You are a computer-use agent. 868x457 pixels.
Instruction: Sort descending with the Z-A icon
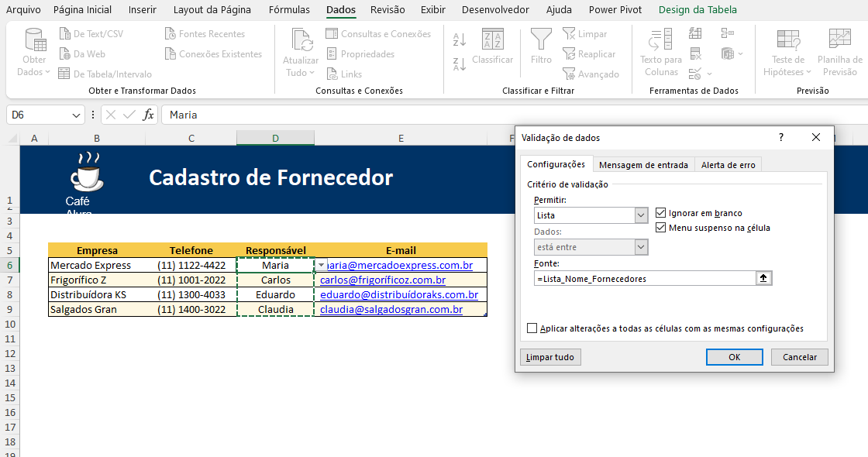(x=460, y=64)
